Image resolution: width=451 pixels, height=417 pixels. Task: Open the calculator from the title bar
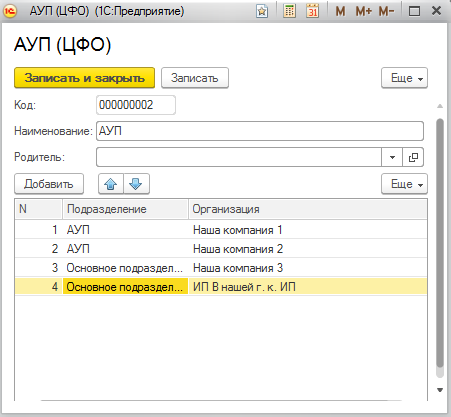(x=289, y=11)
